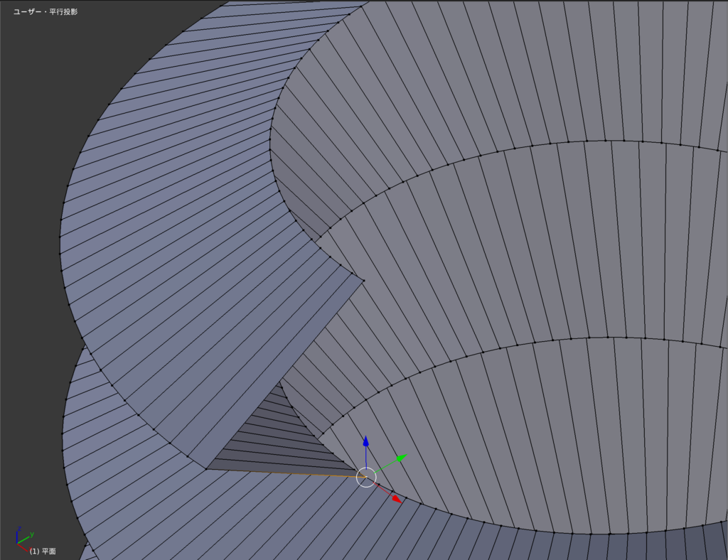Click the blue Z-axis arrow of the transform gizmo

click(x=366, y=442)
